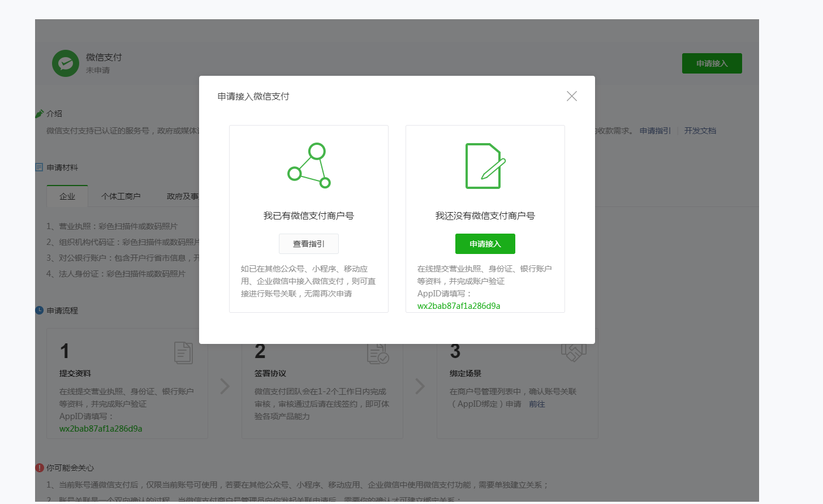This screenshot has width=823, height=504.
Task: Click the arrow between steps 2 and 3
Action: 420,386
